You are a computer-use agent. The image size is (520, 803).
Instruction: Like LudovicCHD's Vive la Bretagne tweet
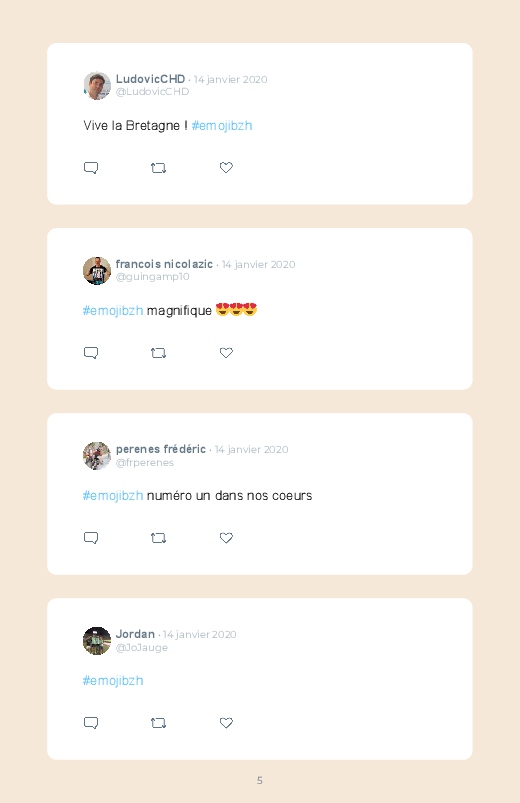pos(226,167)
